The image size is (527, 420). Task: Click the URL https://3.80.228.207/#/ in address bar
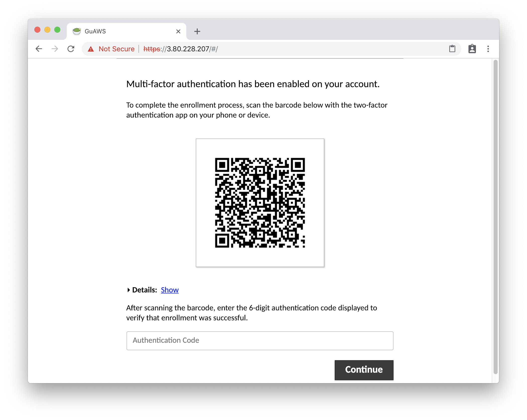(181, 49)
